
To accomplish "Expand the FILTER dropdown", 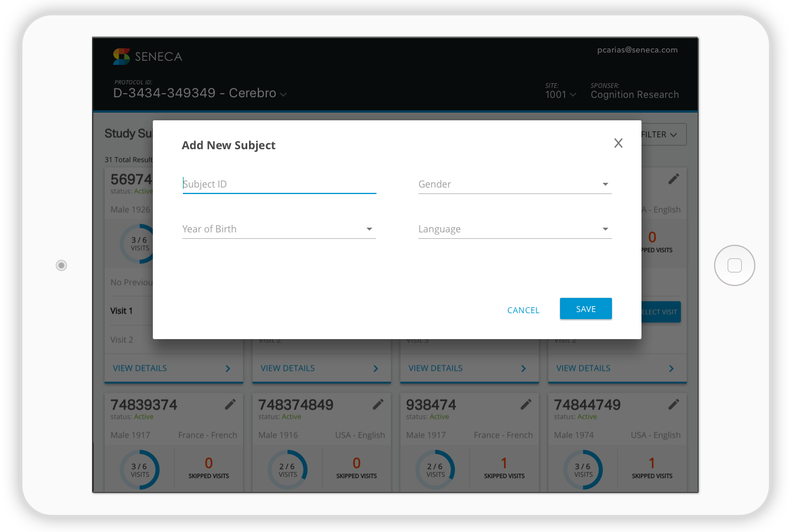I will point(661,134).
